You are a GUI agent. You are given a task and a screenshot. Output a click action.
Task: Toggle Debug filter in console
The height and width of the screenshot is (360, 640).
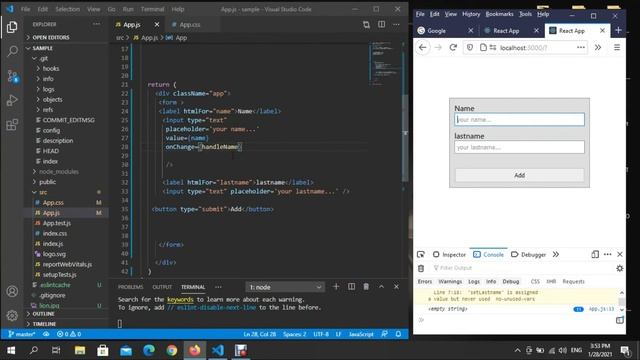click(x=510, y=282)
